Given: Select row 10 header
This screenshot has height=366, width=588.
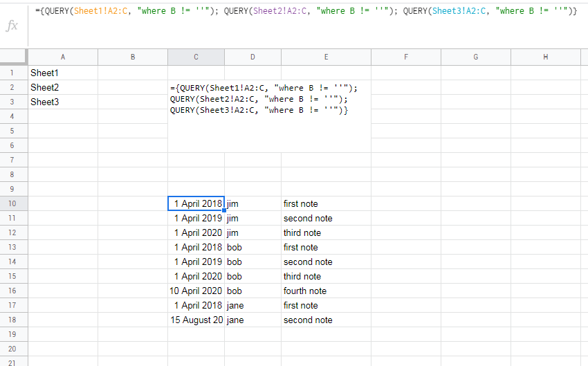Looking at the screenshot, I should 12,203.
